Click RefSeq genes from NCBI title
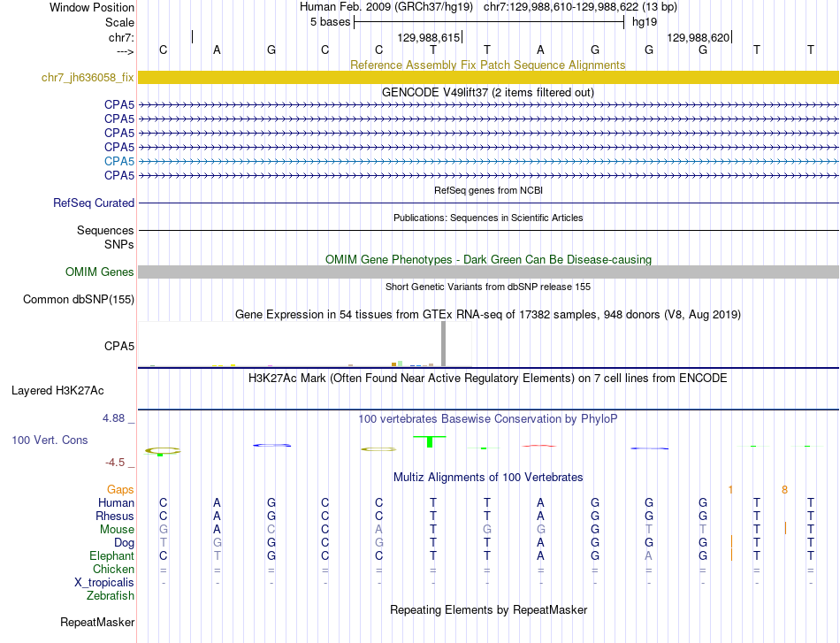 [x=488, y=190]
